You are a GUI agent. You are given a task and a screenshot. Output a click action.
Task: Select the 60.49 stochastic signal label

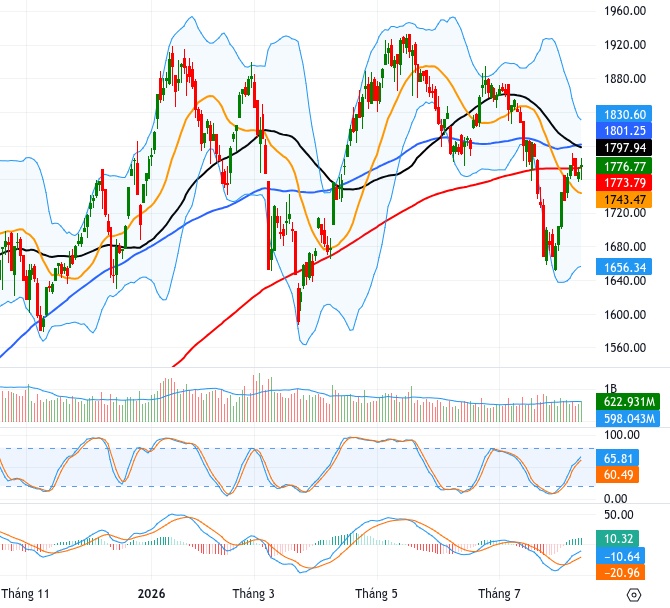click(617, 474)
